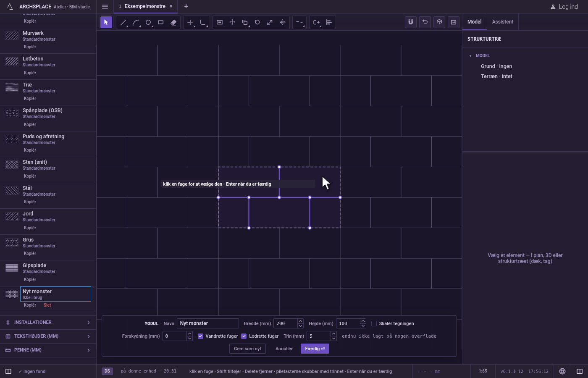Choose the scale tool
This screenshot has width=588, height=378.
pyautogui.click(x=270, y=22)
